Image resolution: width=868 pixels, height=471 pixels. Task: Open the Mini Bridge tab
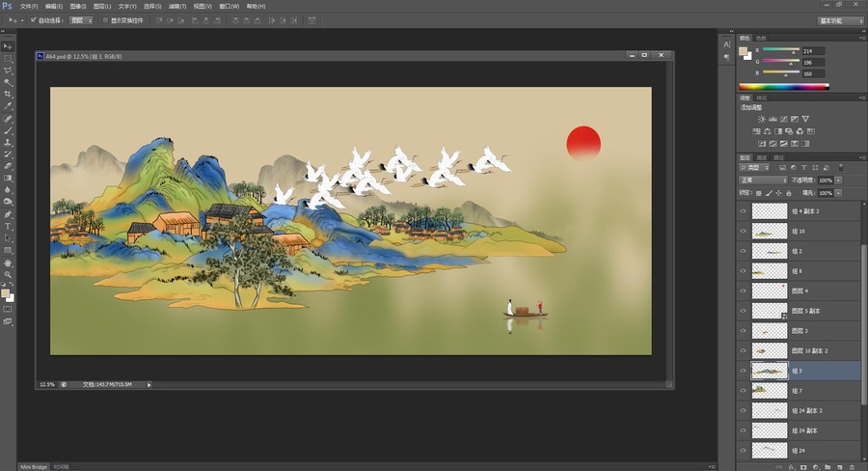34,467
